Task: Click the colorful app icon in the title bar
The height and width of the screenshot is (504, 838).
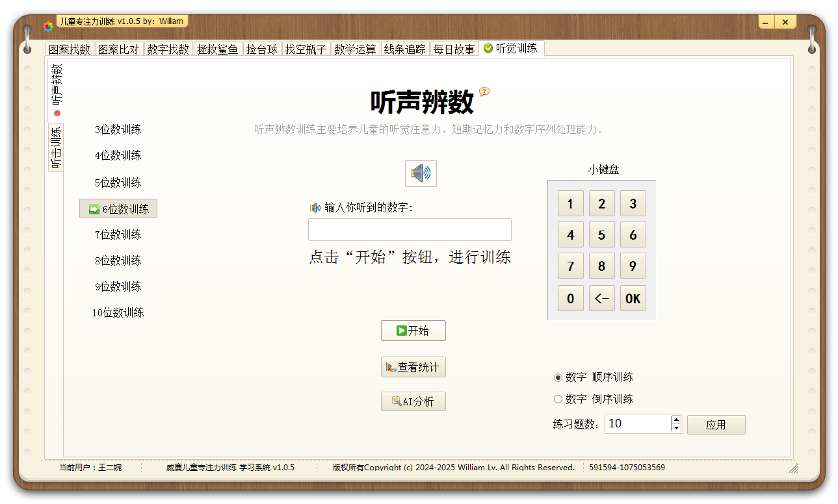Action: pyautogui.click(x=48, y=27)
